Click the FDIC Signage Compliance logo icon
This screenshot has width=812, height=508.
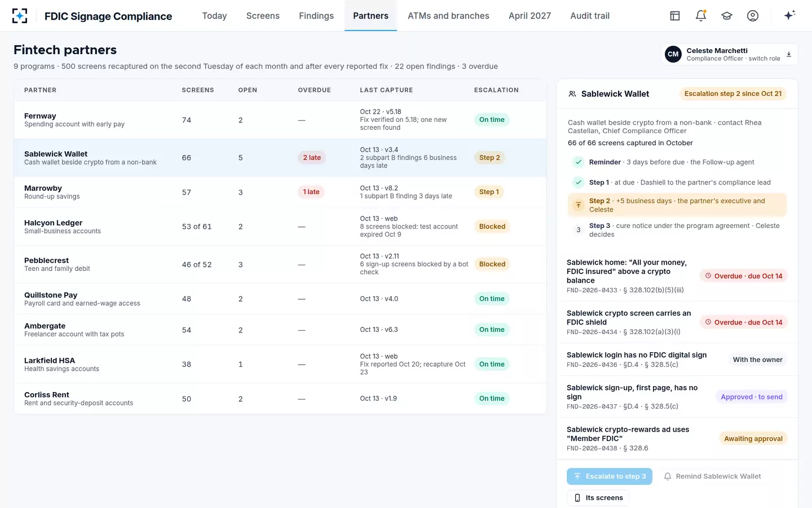(x=20, y=16)
